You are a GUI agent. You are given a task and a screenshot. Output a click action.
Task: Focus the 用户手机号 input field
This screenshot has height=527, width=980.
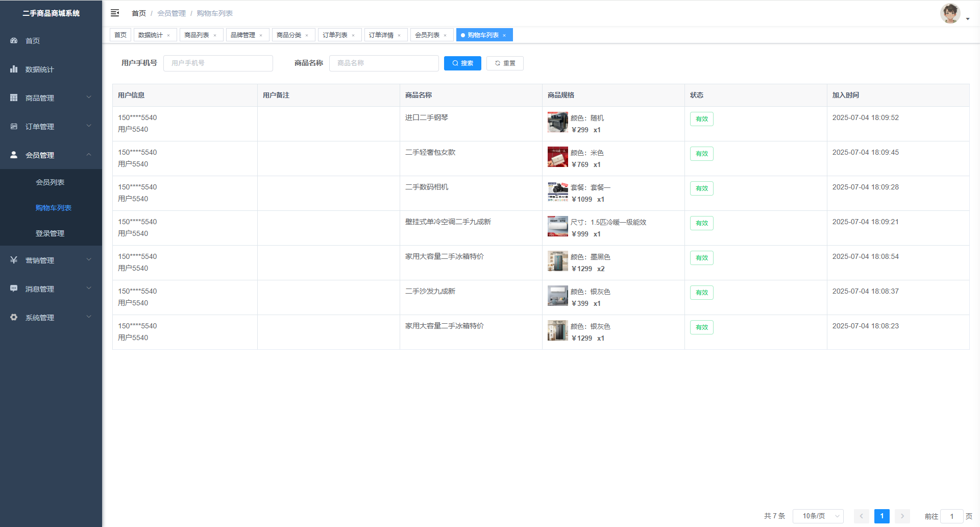pos(218,63)
